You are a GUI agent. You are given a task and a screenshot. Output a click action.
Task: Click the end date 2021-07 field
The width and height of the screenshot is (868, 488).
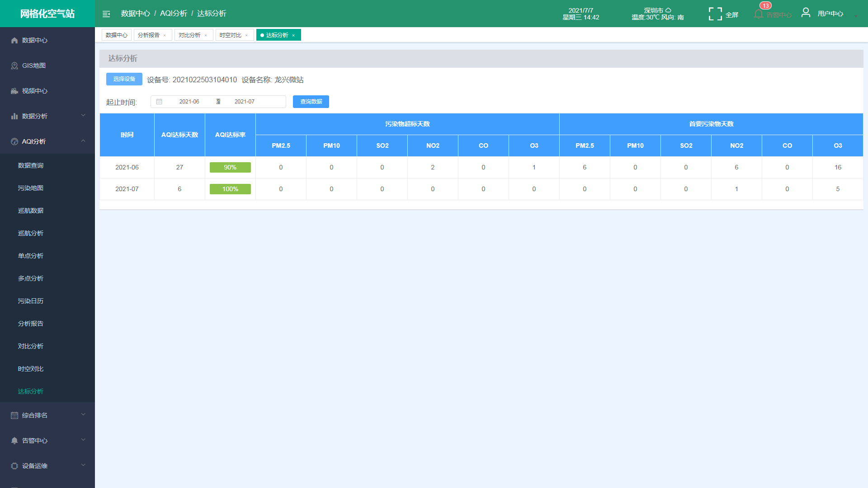(245, 102)
